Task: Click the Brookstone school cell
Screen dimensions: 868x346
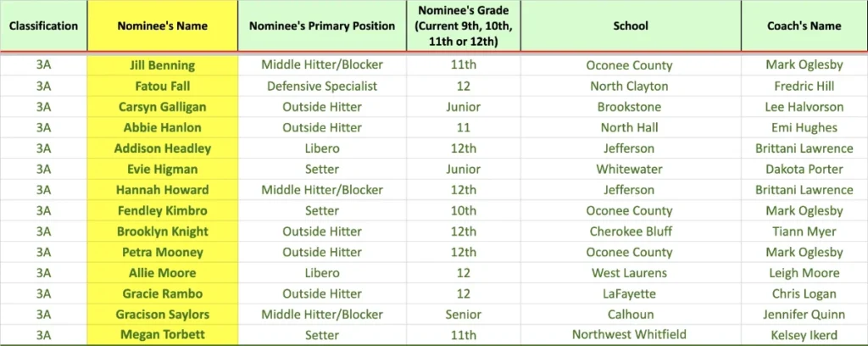Action: tap(630, 107)
